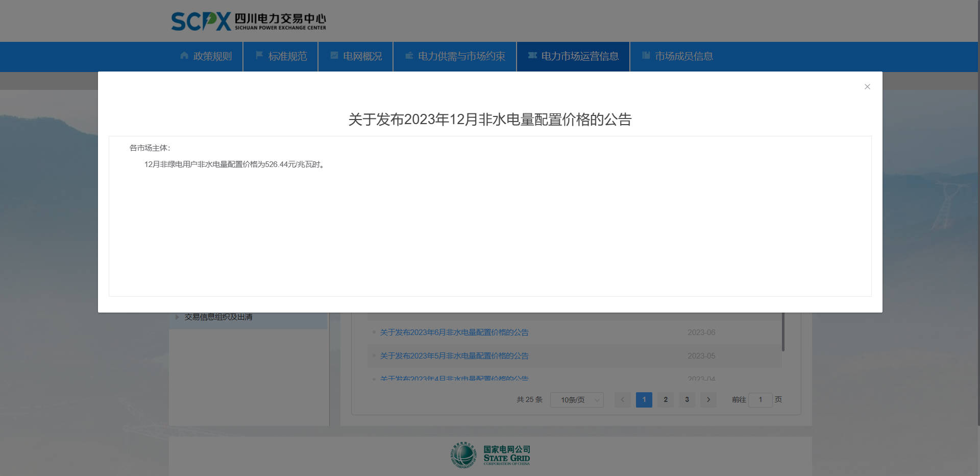Open the 电力市场运营信息 tab

pyautogui.click(x=573, y=56)
